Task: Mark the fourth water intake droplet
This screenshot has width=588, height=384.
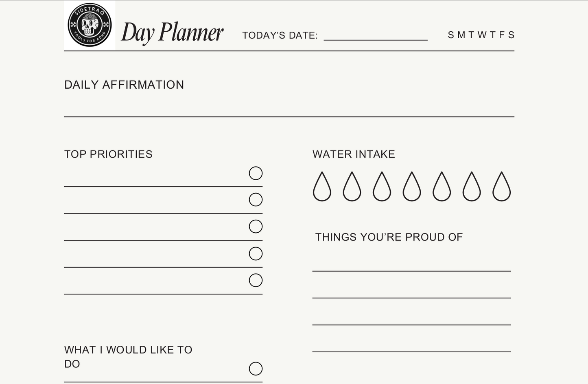Action: click(x=412, y=187)
